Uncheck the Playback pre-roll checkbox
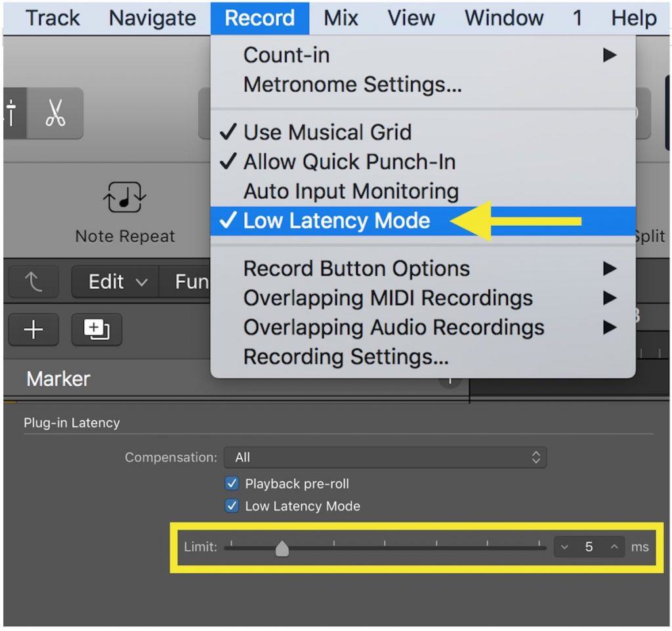This screenshot has height=631, width=672. point(232,483)
